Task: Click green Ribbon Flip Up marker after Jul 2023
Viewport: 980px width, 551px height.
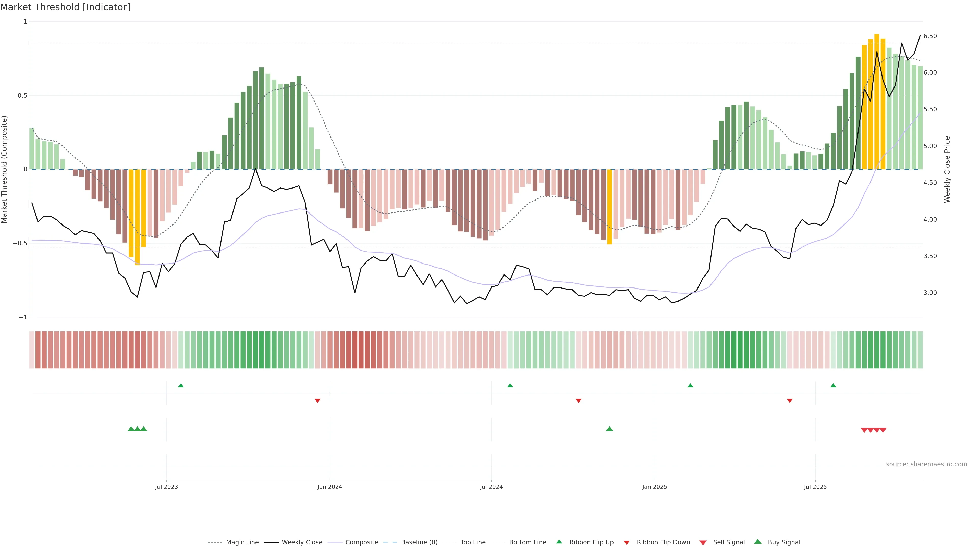Action: [181, 386]
